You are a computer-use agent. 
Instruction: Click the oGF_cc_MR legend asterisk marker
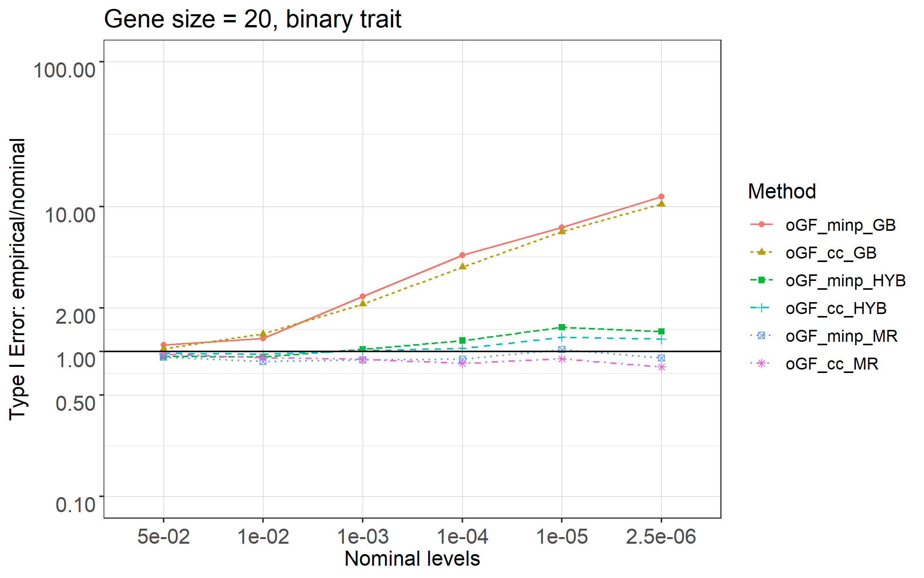(761, 363)
